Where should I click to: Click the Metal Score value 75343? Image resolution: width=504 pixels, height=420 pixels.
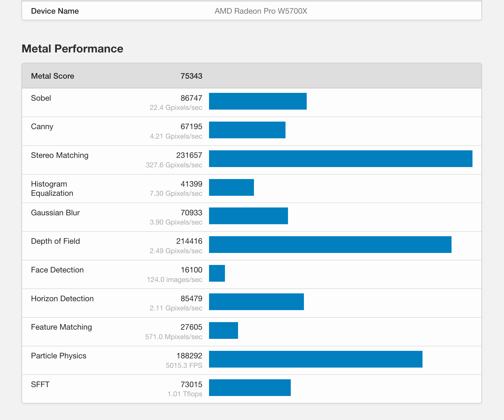191,76
